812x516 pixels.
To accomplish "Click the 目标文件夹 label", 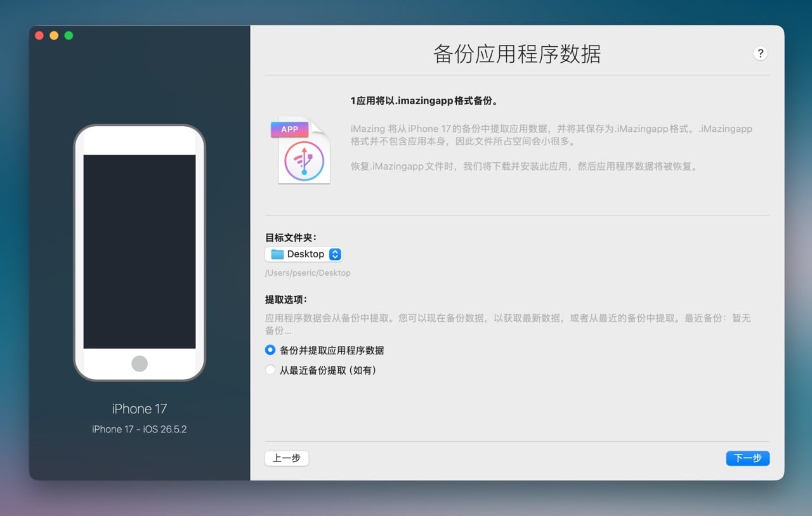I will (x=291, y=238).
